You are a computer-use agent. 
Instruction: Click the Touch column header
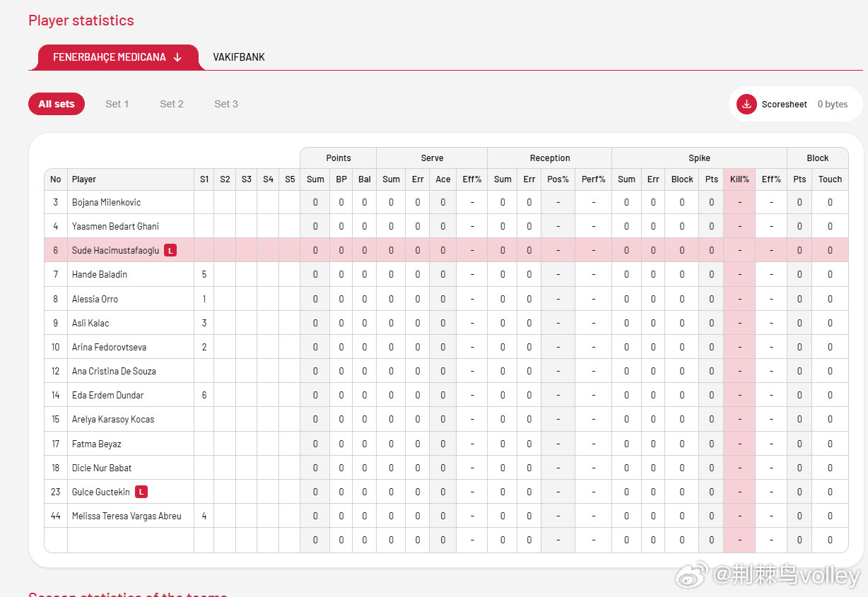pyautogui.click(x=831, y=179)
